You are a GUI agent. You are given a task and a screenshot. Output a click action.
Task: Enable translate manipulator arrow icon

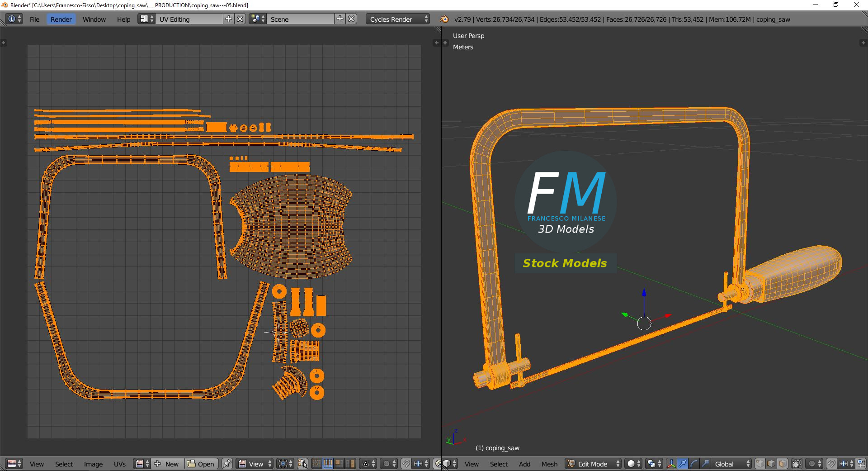[683, 464]
